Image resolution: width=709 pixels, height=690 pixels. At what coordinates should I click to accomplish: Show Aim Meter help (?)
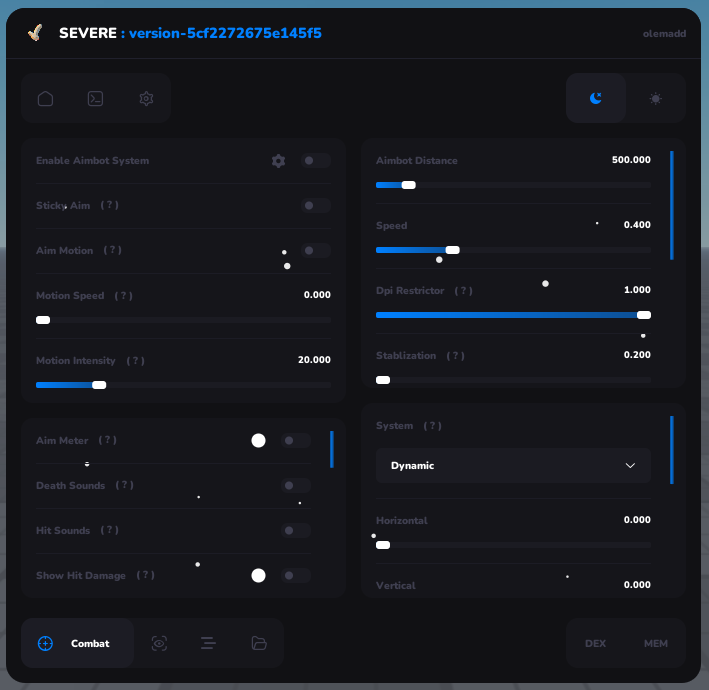coord(108,440)
